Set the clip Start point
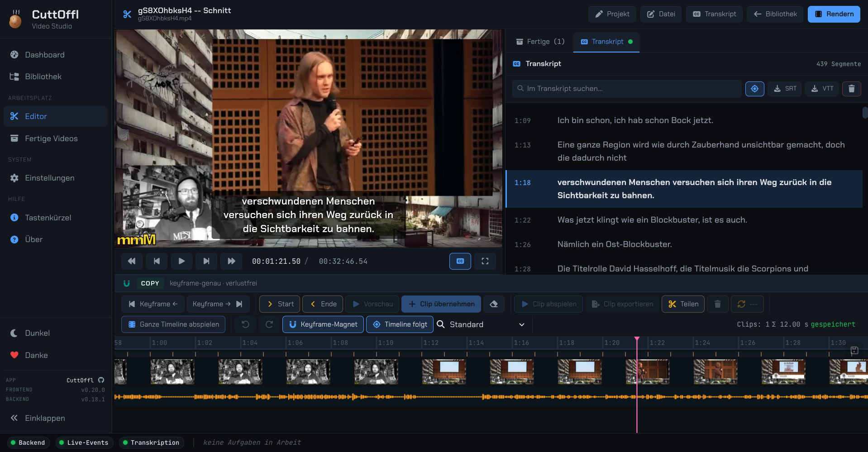The image size is (868, 452). pyautogui.click(x=280, y=304)
